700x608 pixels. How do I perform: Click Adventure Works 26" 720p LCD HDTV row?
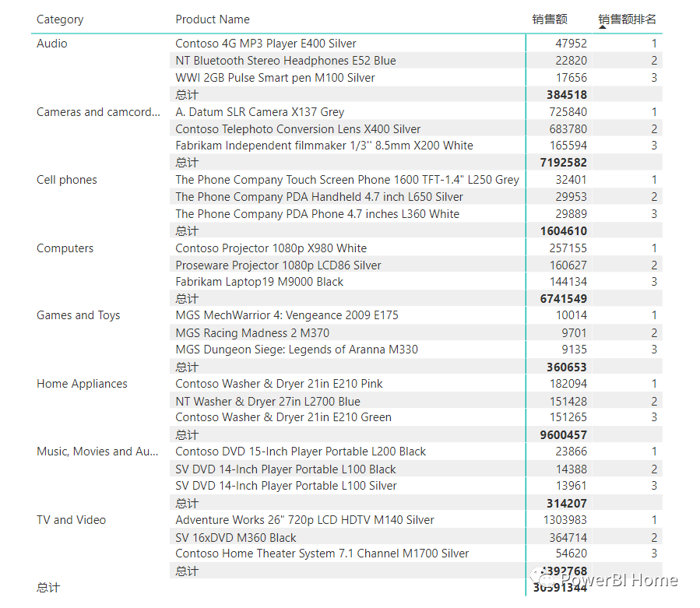[304, 520]
